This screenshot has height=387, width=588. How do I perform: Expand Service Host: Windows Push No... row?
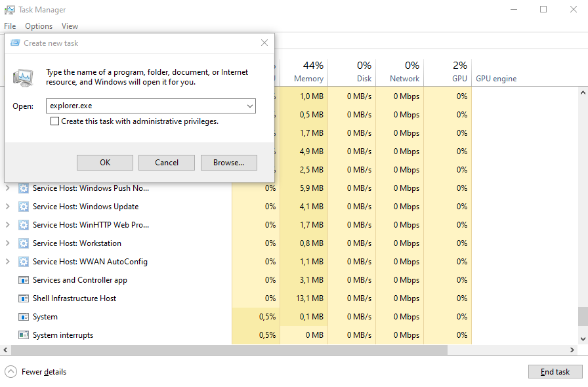[x=7, y=188]
